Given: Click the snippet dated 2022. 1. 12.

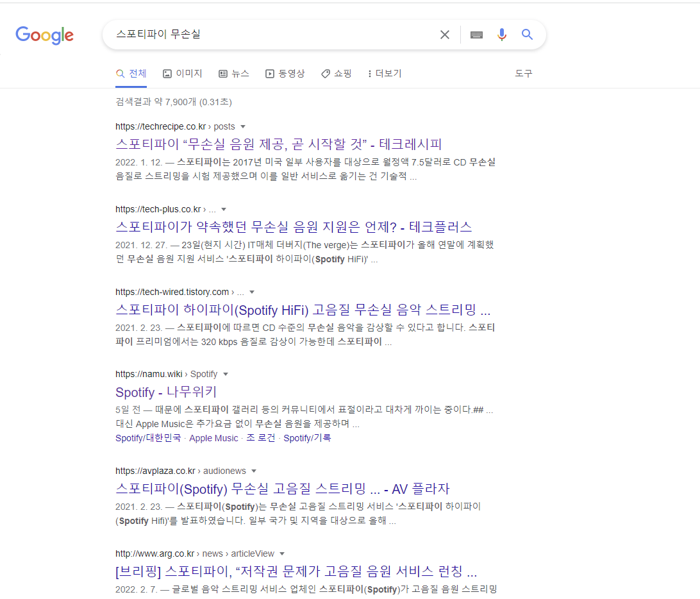Looking at the screenshot, I should (305, 169).
